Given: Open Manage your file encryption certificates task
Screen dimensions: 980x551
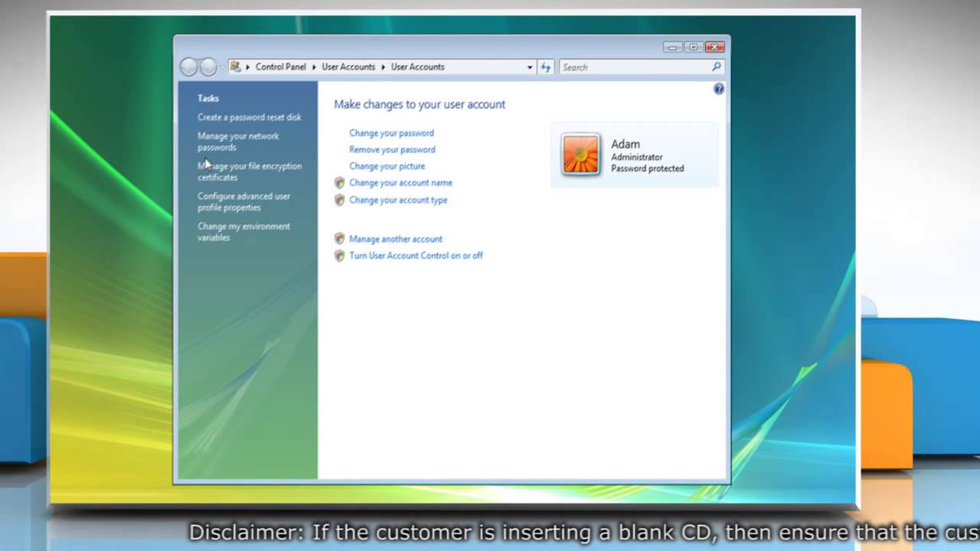Looking at the screenshot, I should [250, 171].
